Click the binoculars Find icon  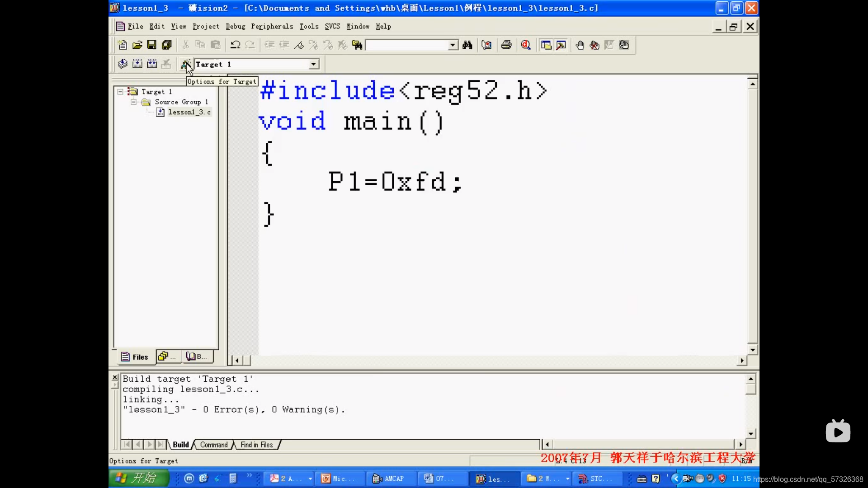click(467, 45)
